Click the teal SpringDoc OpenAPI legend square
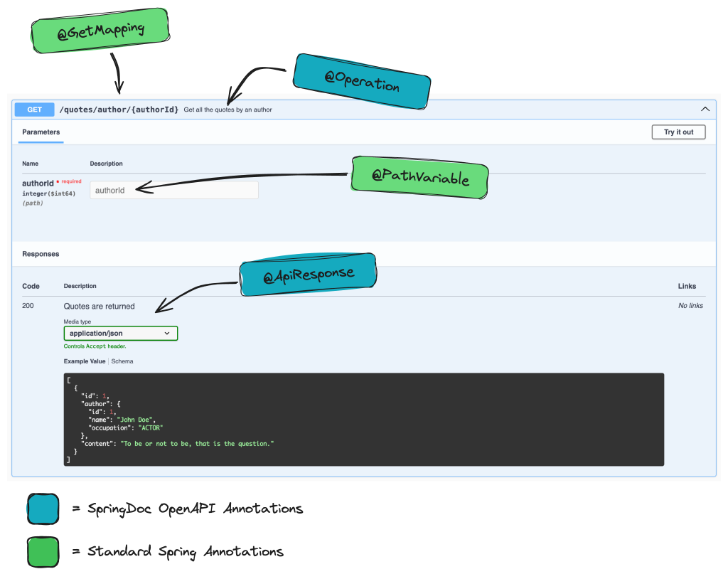The image size is (728, 574). pos(43,509)
